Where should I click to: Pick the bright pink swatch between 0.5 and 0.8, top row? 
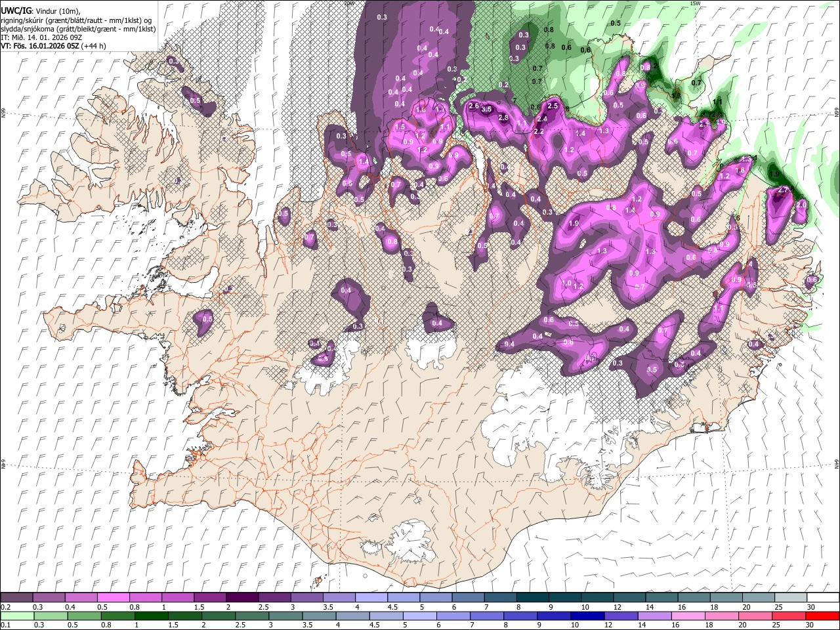114,597
